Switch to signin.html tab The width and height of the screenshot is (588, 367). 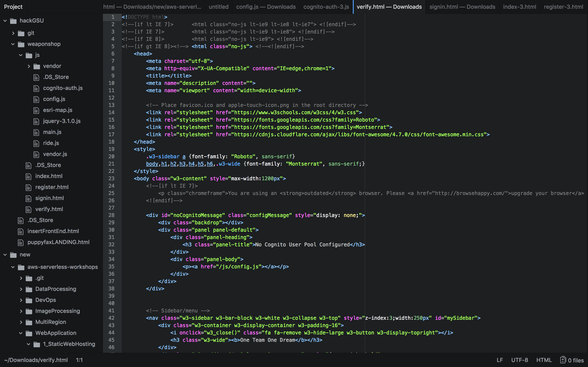click(462, 7)
